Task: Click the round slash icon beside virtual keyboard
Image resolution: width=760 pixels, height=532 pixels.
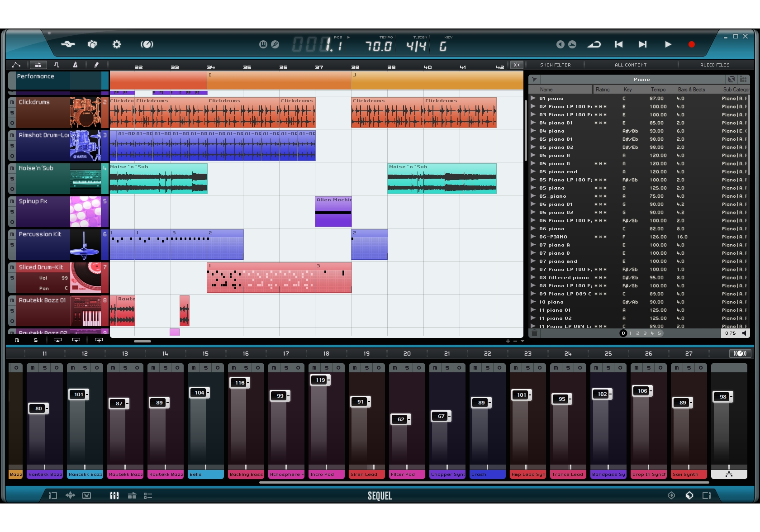Action: click(275, 44)
